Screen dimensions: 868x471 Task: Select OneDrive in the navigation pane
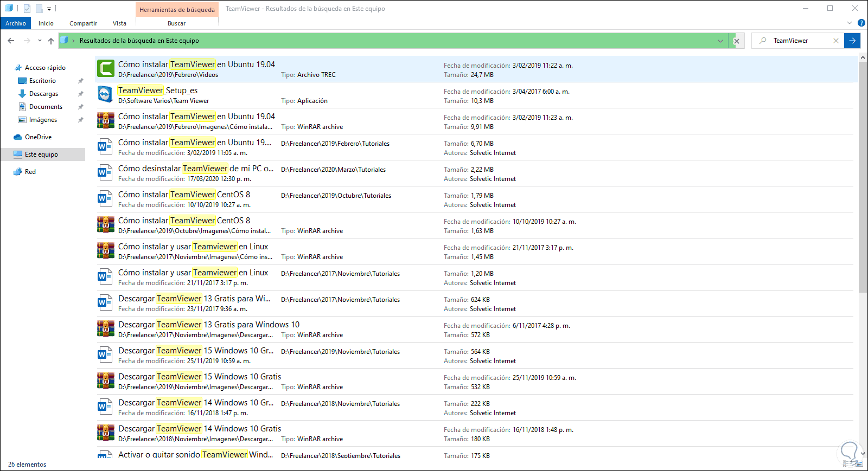click(38, 137)
